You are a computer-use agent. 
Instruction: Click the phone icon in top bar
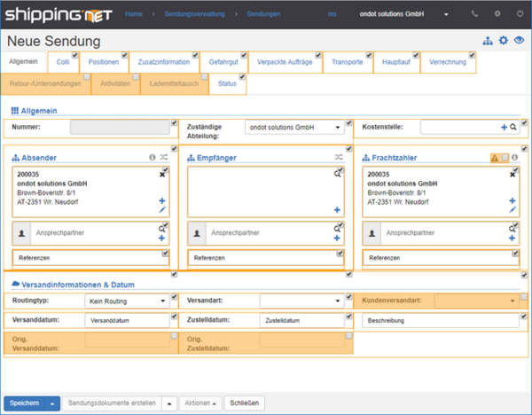tap(474, 14)
